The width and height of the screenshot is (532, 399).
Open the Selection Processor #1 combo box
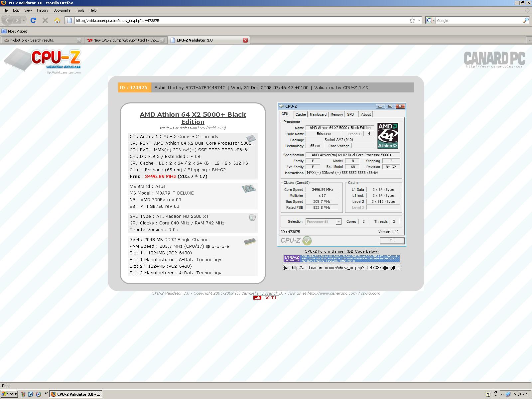(323, 222)
